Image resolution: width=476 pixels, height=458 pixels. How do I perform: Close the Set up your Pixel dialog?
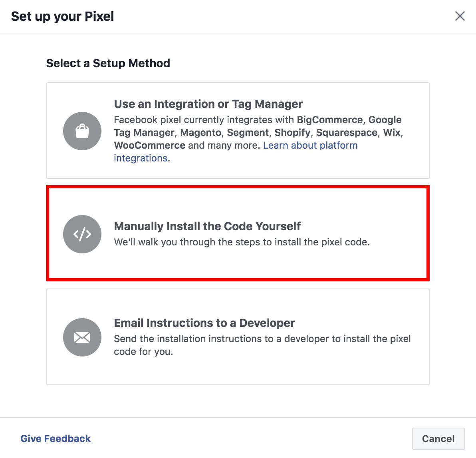pos(460,16)
